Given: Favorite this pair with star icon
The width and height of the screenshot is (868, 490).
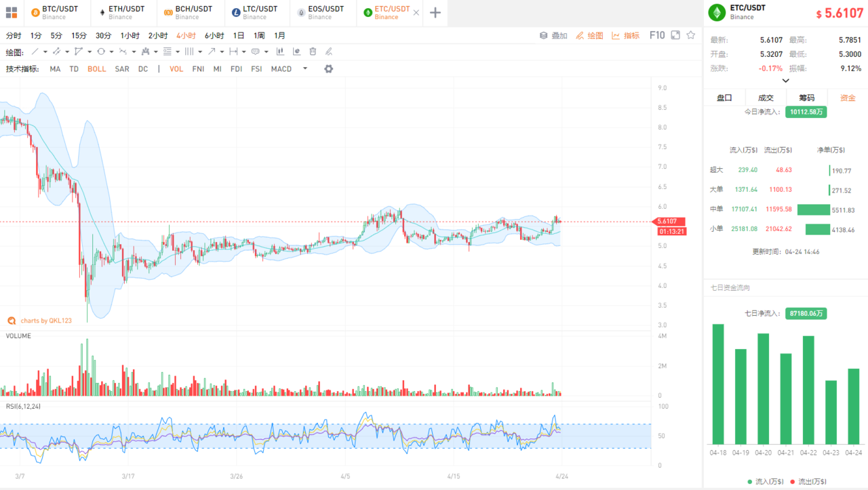Looking at the screenshot, I should 691,35.
